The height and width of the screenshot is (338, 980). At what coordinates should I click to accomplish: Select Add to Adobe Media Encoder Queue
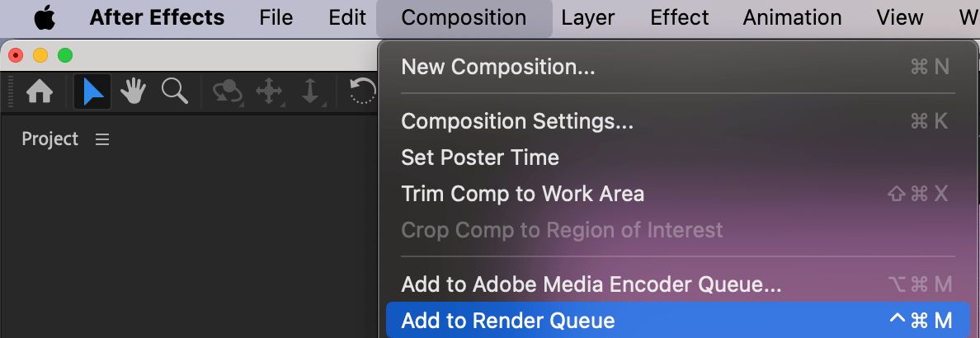tap(591, 284)
